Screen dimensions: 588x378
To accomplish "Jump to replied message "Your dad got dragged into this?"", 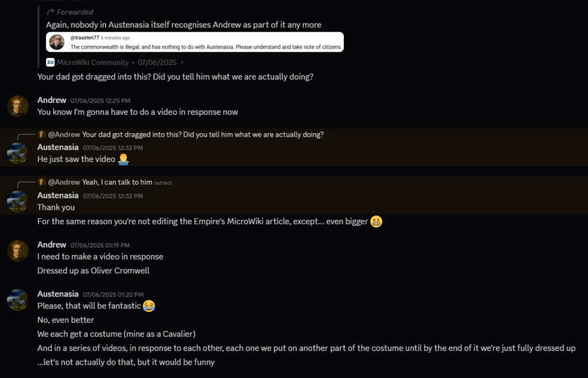I will [x=203, y=134].
